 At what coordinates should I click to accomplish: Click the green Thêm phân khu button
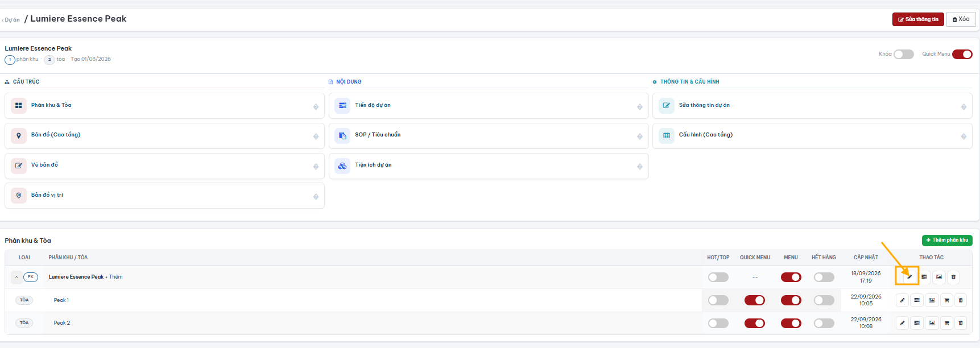pyautogui.click(x=947, y=240)
